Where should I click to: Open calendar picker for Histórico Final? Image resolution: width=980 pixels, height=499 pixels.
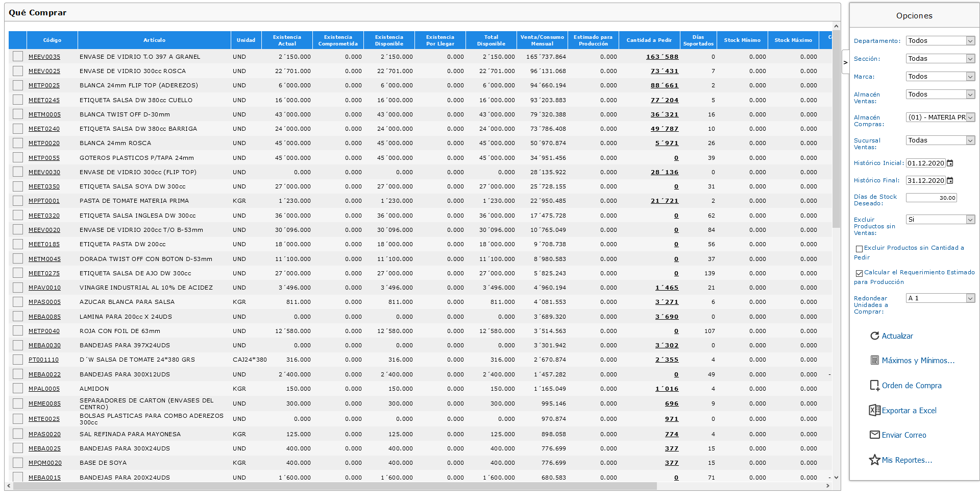[950, 181]
